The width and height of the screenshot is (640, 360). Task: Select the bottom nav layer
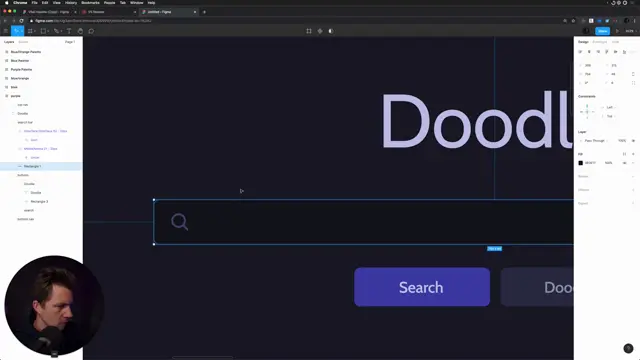(25, 219)
